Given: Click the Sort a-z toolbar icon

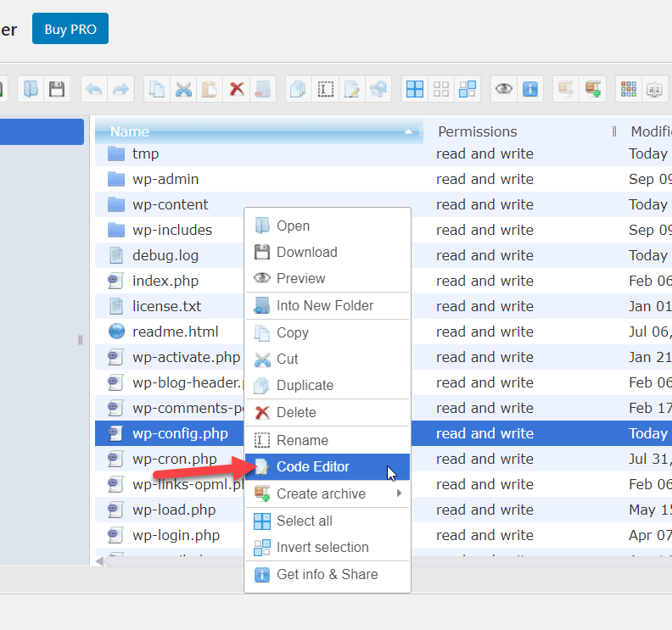Looking at the screenshot, I should [655, 89].
